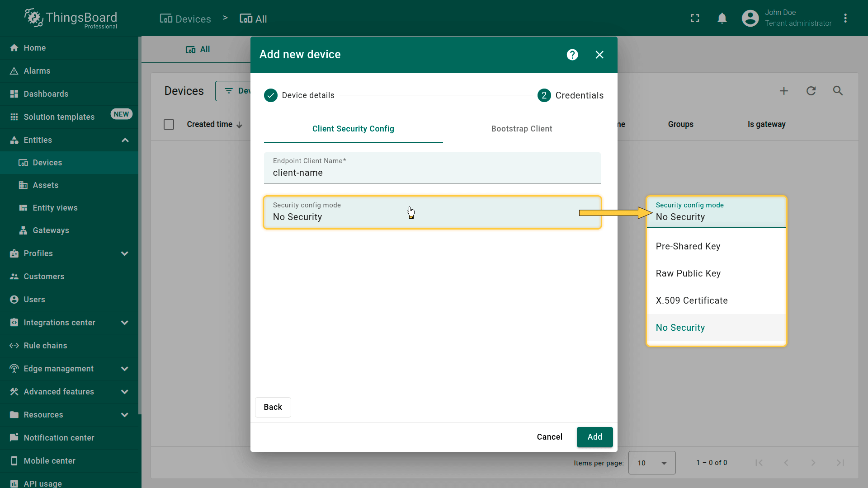Click the Endpoint Client Name field
The width and height of the screenshot is (868, 488).
[432, 173]
